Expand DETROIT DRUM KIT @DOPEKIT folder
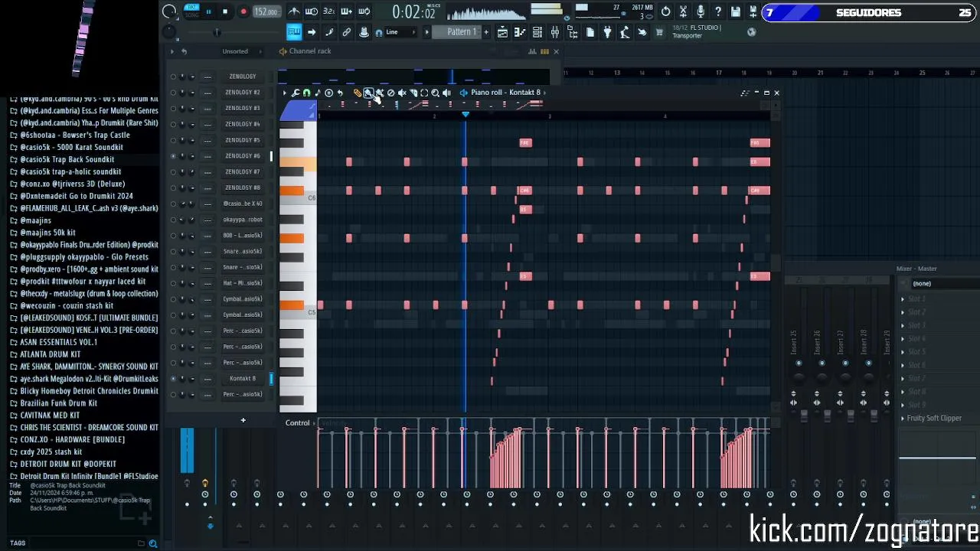Image resolution: width=980 pixels, height=551 pixels. (68, 464)
